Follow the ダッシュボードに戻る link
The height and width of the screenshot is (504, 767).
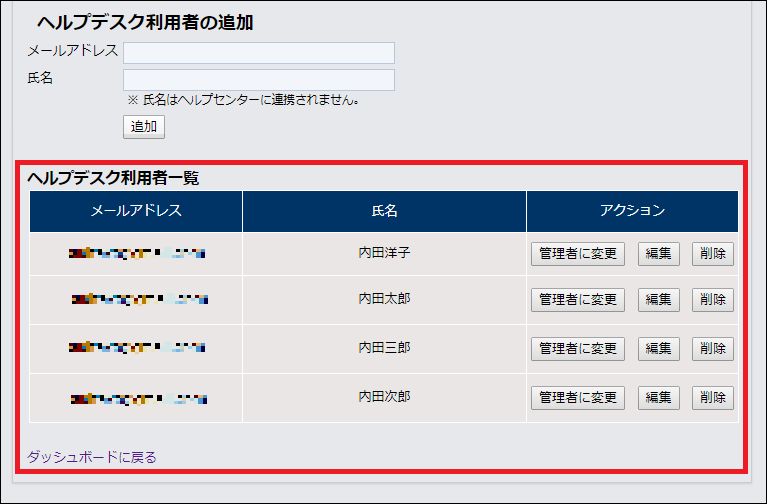[x=92, y=457]
